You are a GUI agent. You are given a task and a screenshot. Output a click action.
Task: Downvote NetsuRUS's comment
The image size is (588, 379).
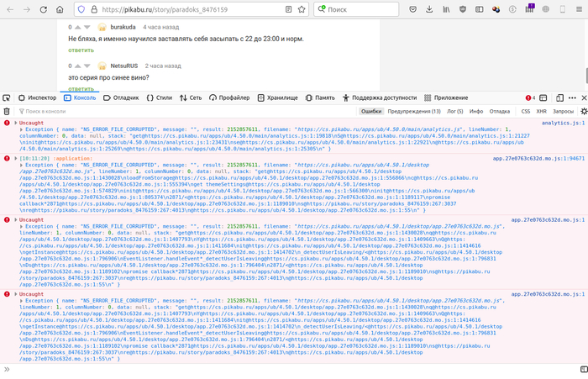(x=87, y=66)
